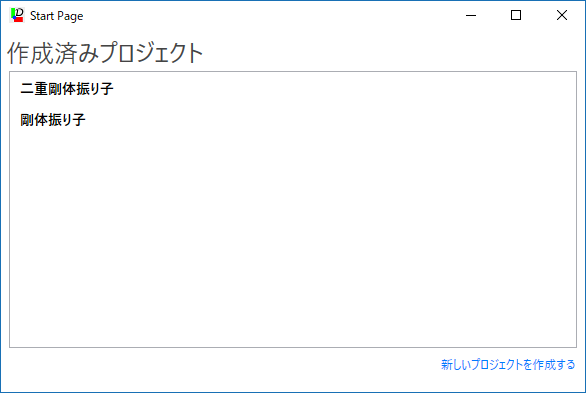Create a new project via bottom link
Viewport: 586px width, 393px height.
tap(508, 365)
